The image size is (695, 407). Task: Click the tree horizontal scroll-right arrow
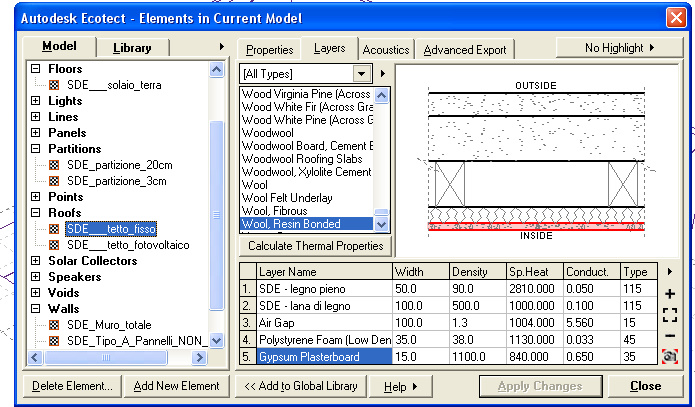click(199, 357)
